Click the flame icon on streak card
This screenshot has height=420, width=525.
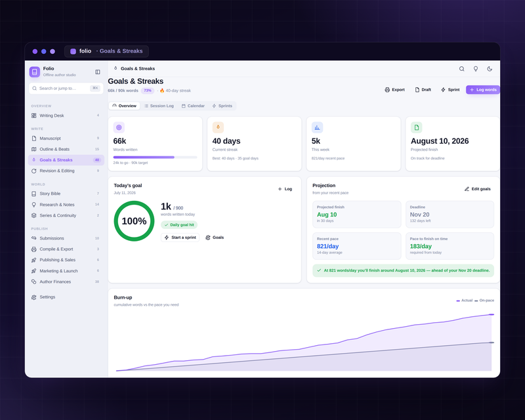[218, 127]
